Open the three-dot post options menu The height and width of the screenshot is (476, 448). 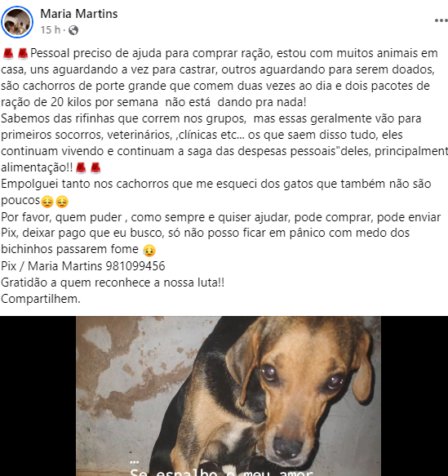(441, 20)
